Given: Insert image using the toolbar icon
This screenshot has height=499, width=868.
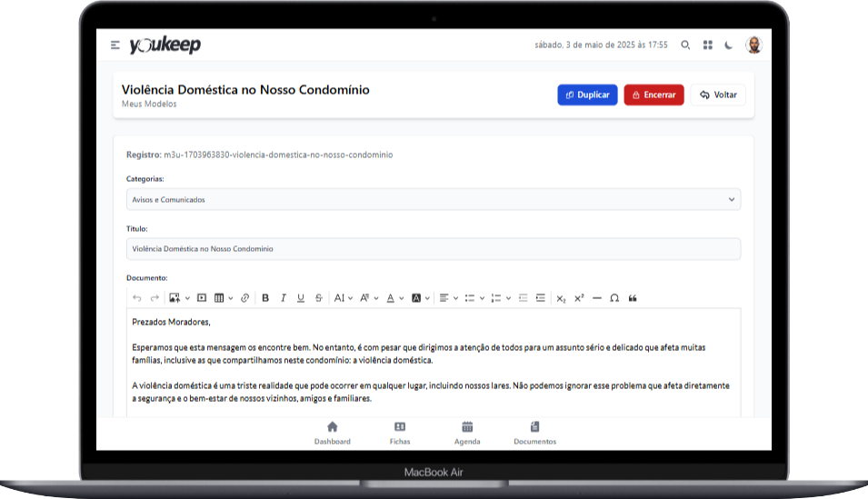Looking at the screenshot, I should tap(175, 298).
